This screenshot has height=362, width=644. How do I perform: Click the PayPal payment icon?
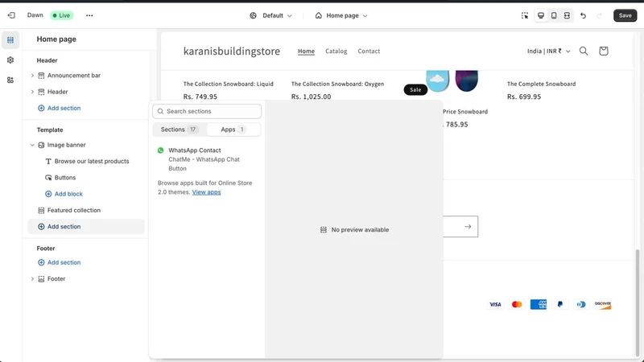[x=559, y=304]
